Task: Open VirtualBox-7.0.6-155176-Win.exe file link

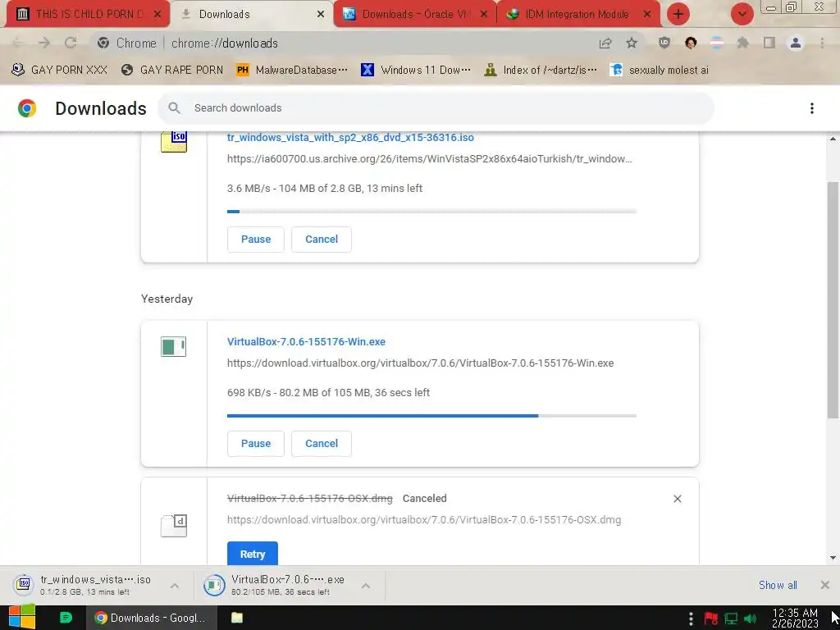Action: pos(306,342)
